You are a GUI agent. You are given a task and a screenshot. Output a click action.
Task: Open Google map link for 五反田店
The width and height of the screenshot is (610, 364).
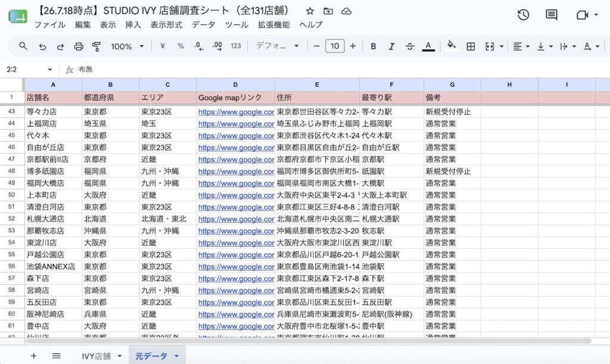click(236, 303)
